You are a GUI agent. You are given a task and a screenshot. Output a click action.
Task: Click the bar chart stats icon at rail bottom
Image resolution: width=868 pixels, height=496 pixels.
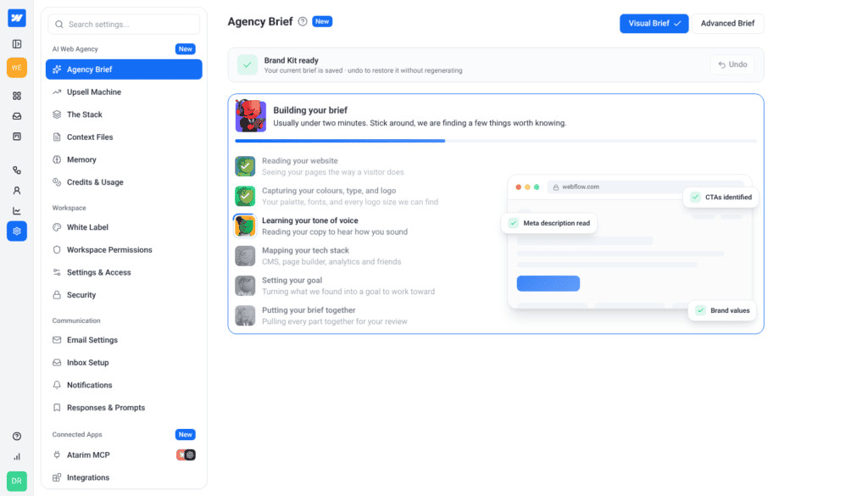click(17, 457)
